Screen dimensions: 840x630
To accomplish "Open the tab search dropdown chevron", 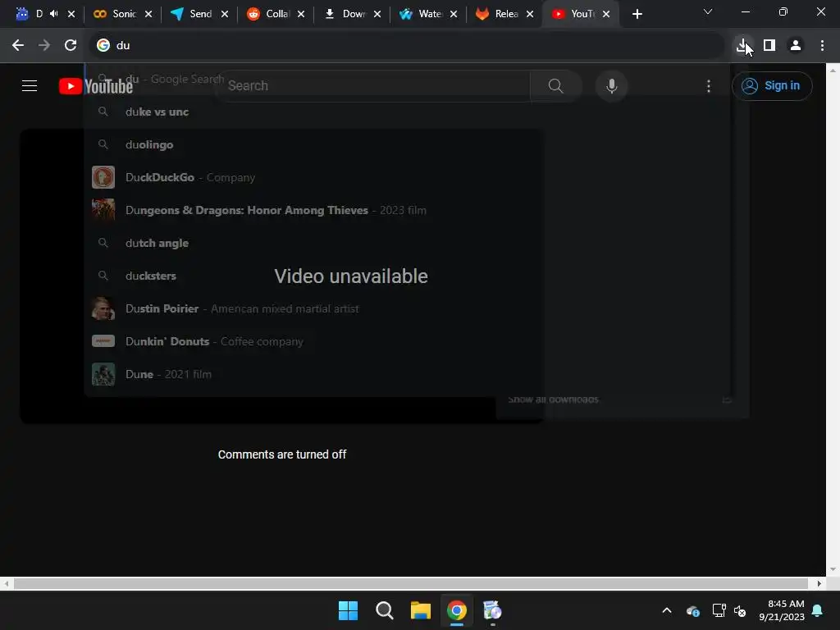I will pyautogui.click(x=708, y=11).
